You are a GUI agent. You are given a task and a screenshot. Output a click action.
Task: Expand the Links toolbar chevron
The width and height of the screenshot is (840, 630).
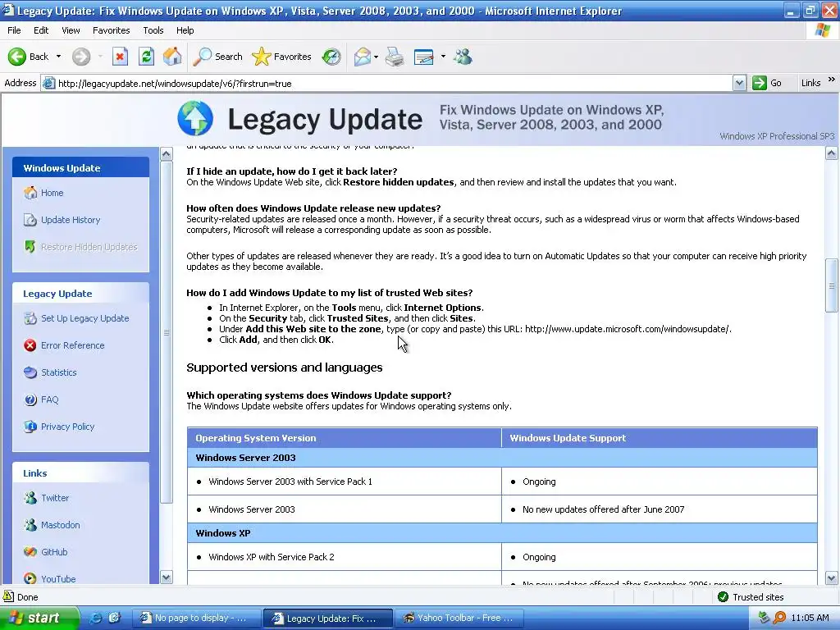(832, 80)
